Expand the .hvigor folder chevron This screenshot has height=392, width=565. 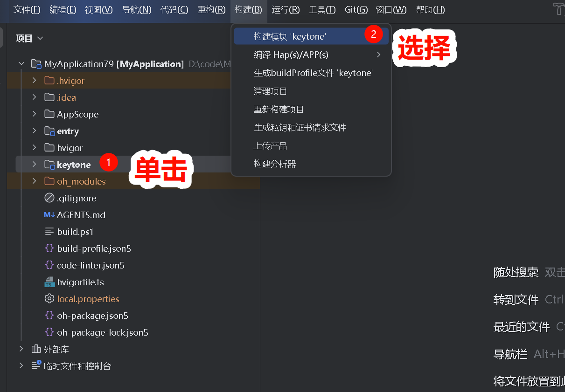34,81
